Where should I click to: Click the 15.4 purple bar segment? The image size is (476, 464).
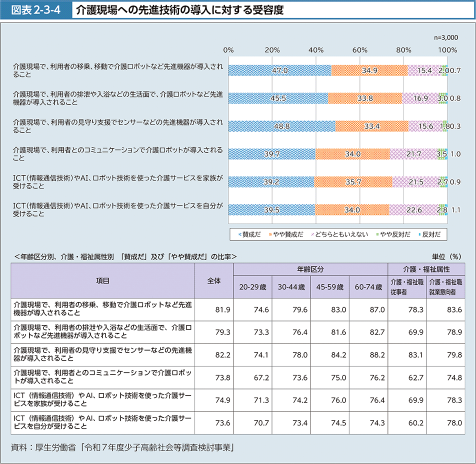pos(424,70)
